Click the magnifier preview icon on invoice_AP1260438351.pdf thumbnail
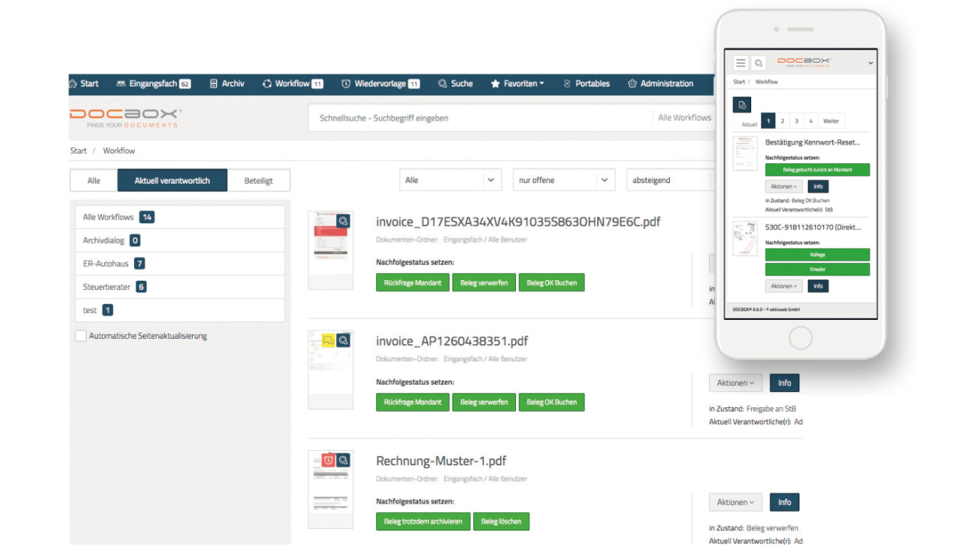The image size is (980, 551). click(x=343, y=340)
